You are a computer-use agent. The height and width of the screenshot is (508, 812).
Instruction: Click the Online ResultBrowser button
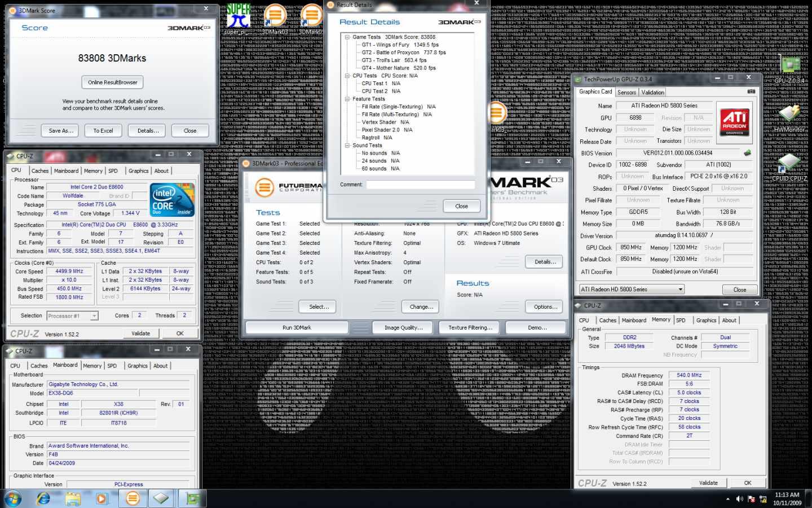pyautogui.click(x=112, y=82)
